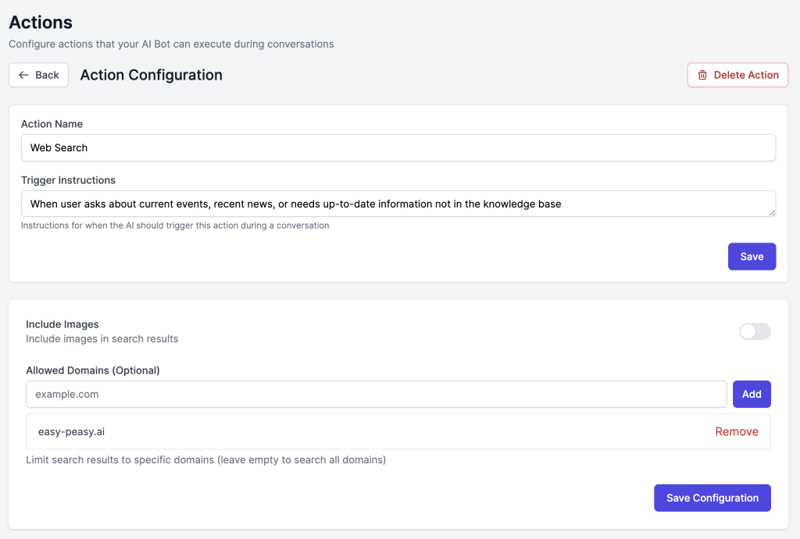The image size is (800, 539).
Task: Click the Trigger Instructions label
Action: click(x=68, y=180)
